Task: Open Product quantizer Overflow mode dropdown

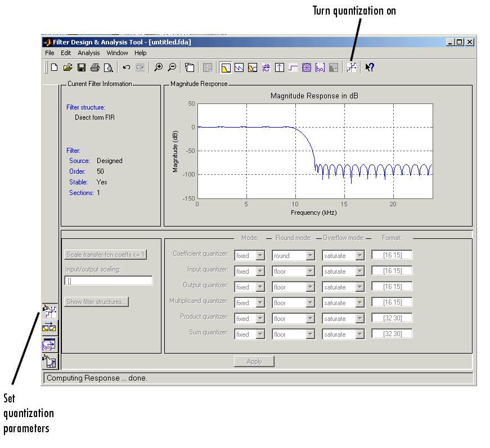Action: [x=343, y=318]
